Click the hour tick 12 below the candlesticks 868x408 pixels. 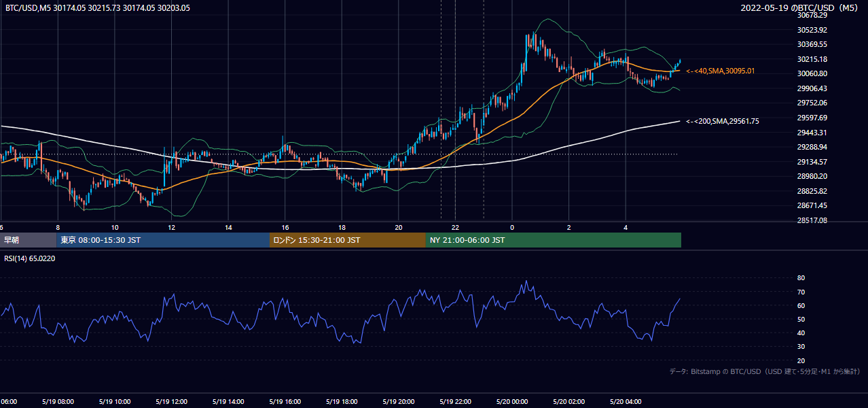click(171, 227)
